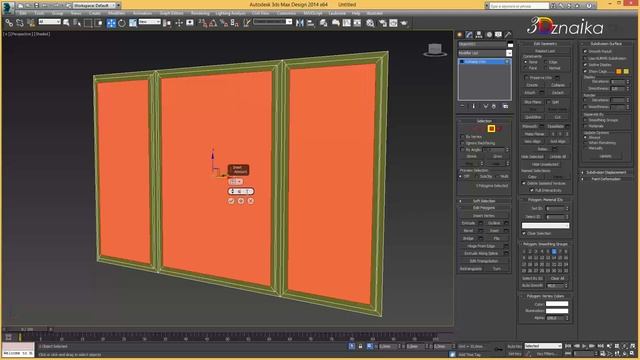Open the Help menu

[356, 13]
